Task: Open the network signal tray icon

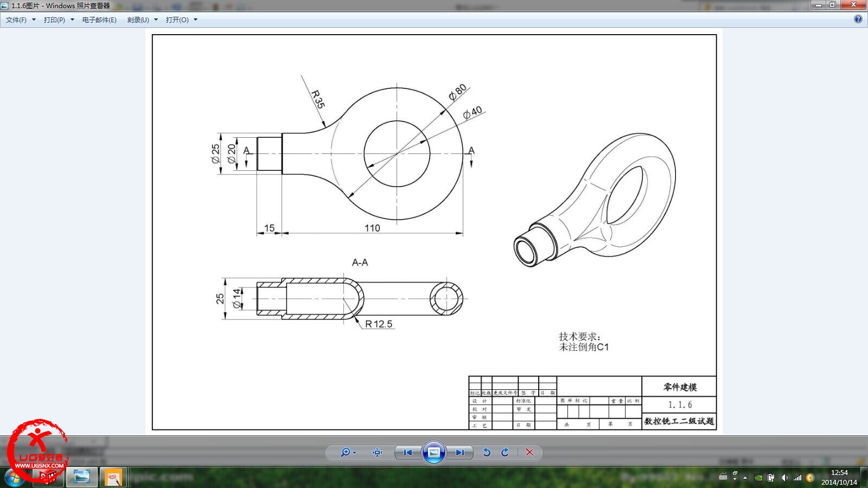Action: (797, 478)
